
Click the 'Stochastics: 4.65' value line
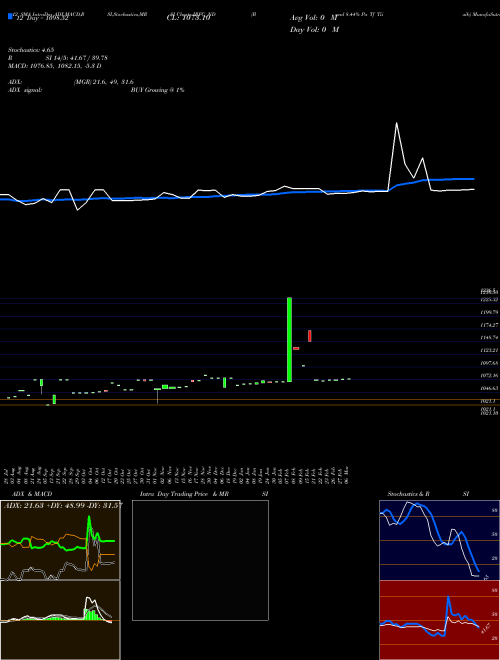pyautogui.click(x=31, y=50)
